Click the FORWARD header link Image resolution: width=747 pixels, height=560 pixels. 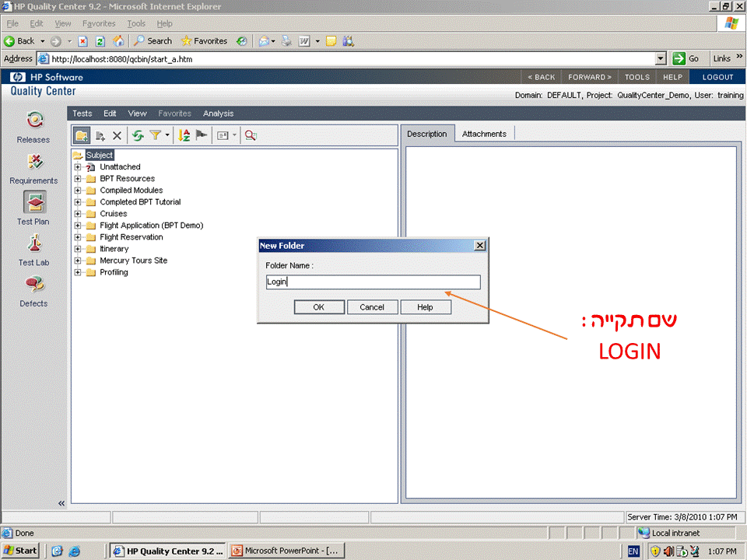pos(589,77)
